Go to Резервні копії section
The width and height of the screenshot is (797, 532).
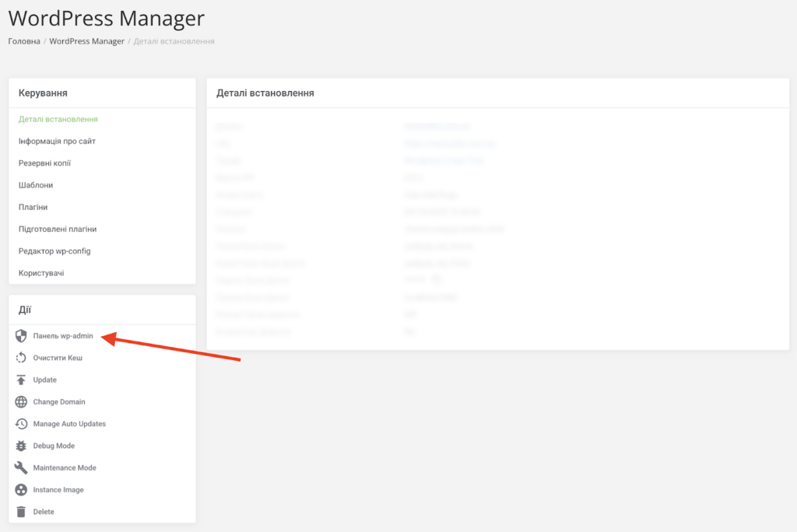[44, 163]
